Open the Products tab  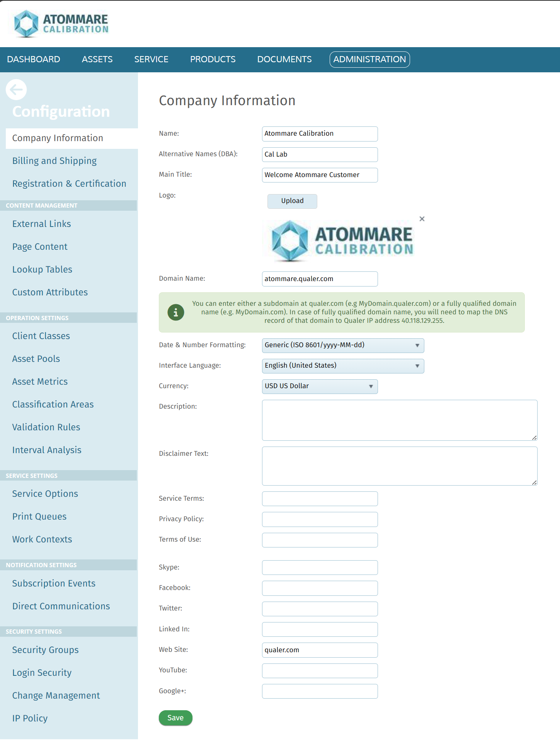(x=213, y=59)
